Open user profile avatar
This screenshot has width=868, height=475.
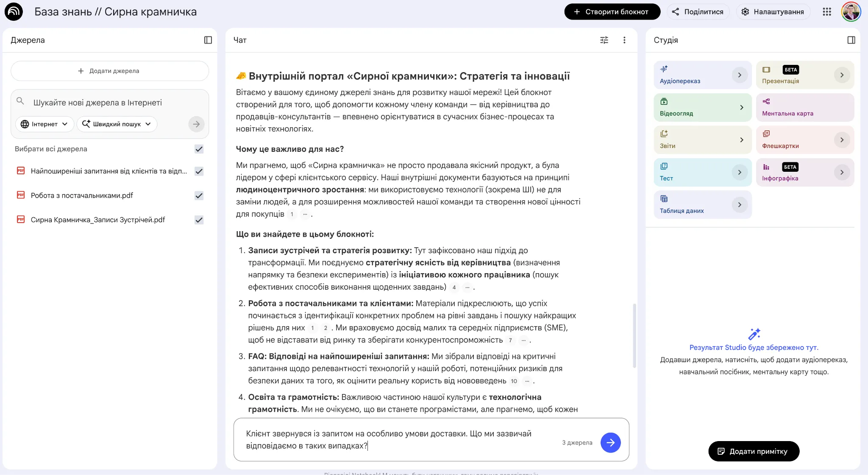[x=851, y=12]
